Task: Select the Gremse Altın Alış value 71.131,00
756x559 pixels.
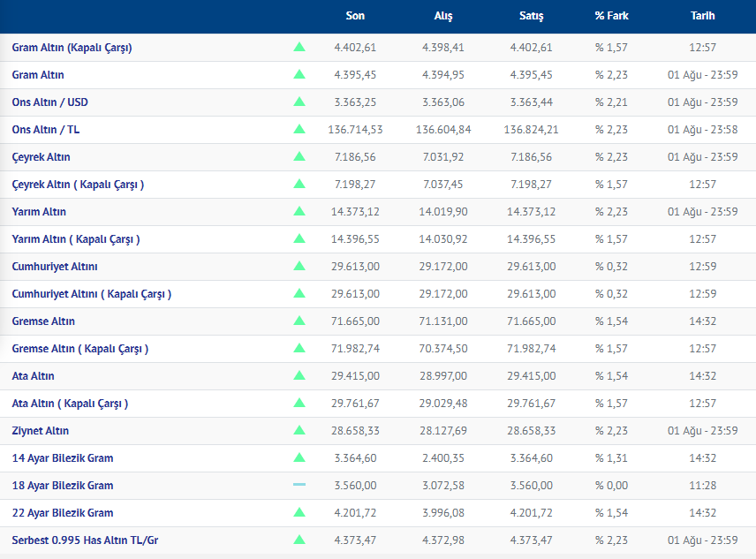Action: [443, 321]
